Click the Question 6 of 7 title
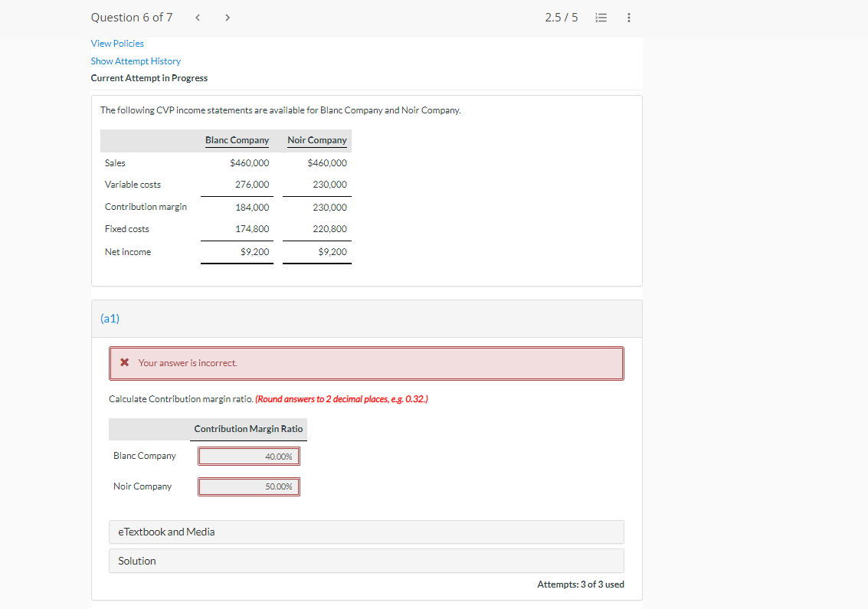Screen dimensions: 868x609 click(132, 18)
